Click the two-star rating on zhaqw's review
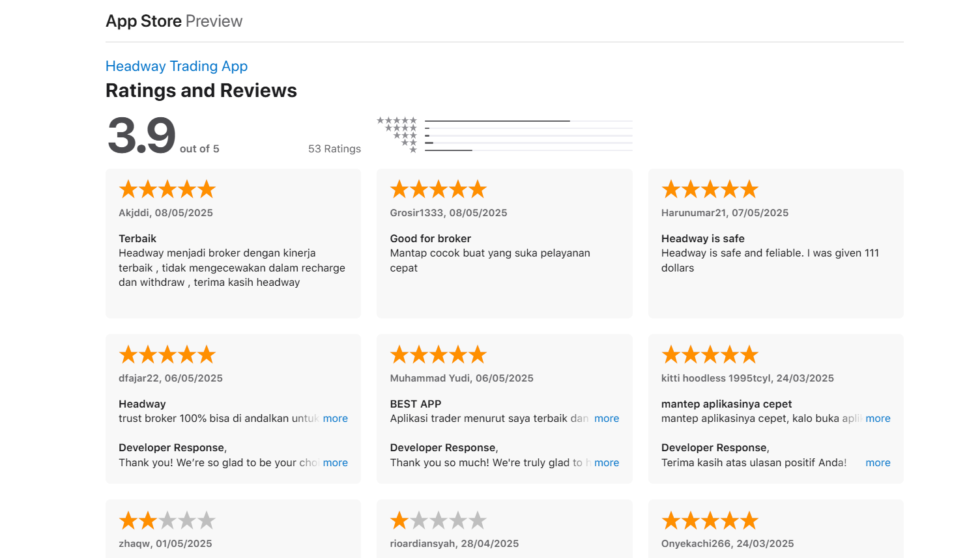 tap(167, 521)
